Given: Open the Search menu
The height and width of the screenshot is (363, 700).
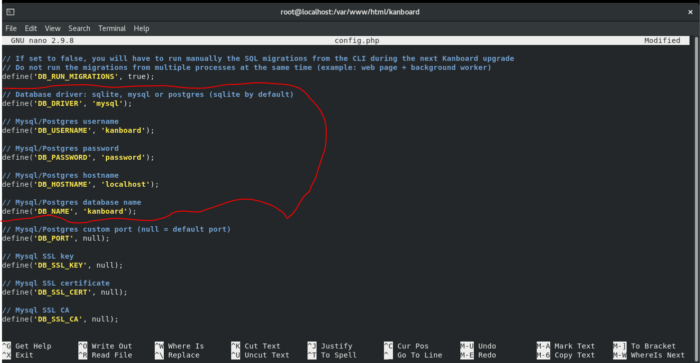Looking at the screenshot, I should pos(79,28).
